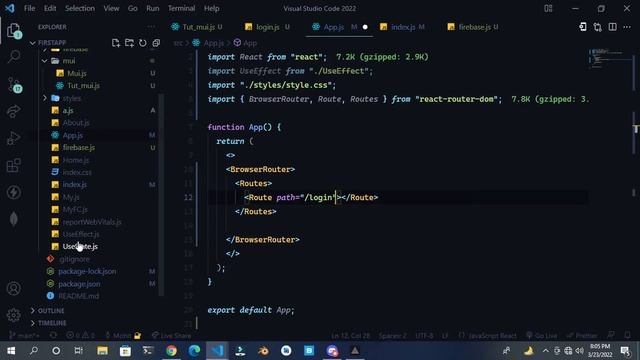Image resolution: width=640 pixels, height=360 pixels.
Task: Click Prettier in the status bar
Action: click(x=582, y=336)
